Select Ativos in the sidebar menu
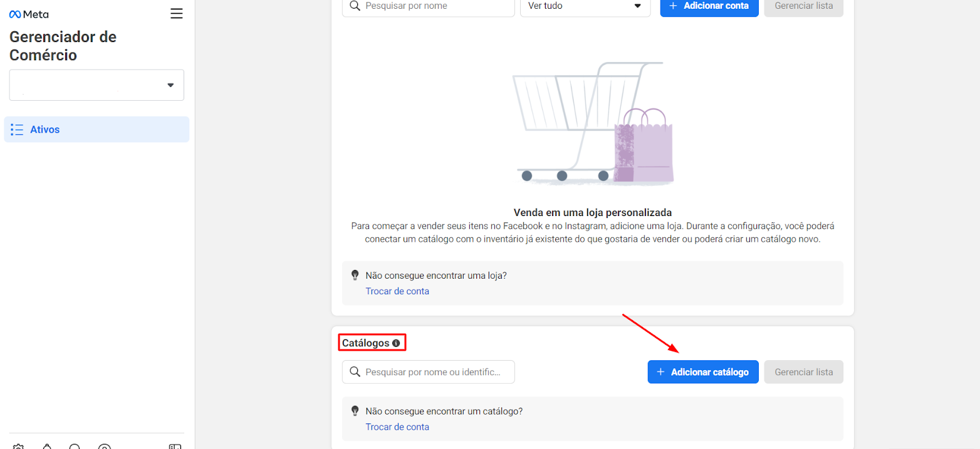Image resolution: width=980 pixels, height=449 pixels. click(x=96, y=130)
